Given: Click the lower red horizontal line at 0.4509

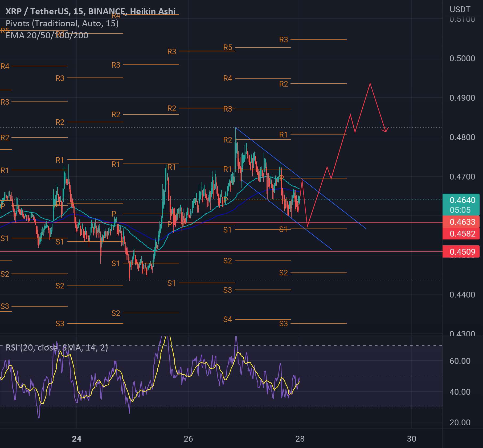Looking at the screenshot, I should pos(221,251).
